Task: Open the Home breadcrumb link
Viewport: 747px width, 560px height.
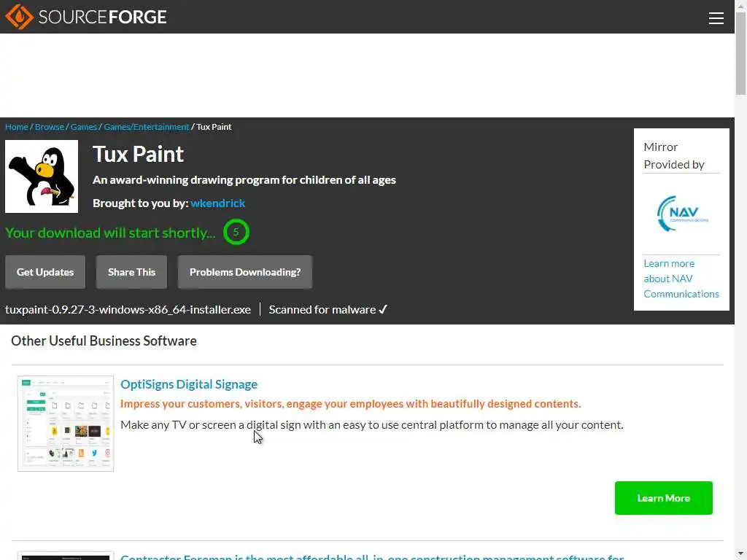Action: click(16, 127)
